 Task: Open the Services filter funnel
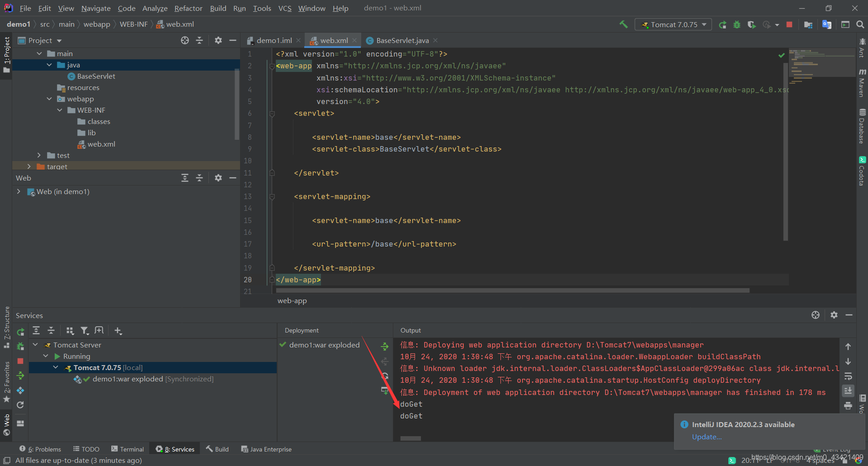click(85, 331)
